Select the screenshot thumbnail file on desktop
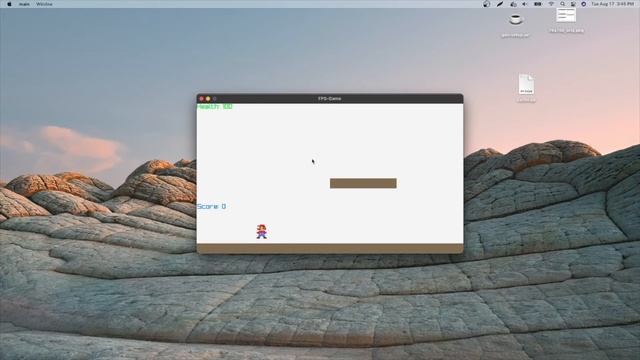The image size is (640, 360). [x=566, y=16]
